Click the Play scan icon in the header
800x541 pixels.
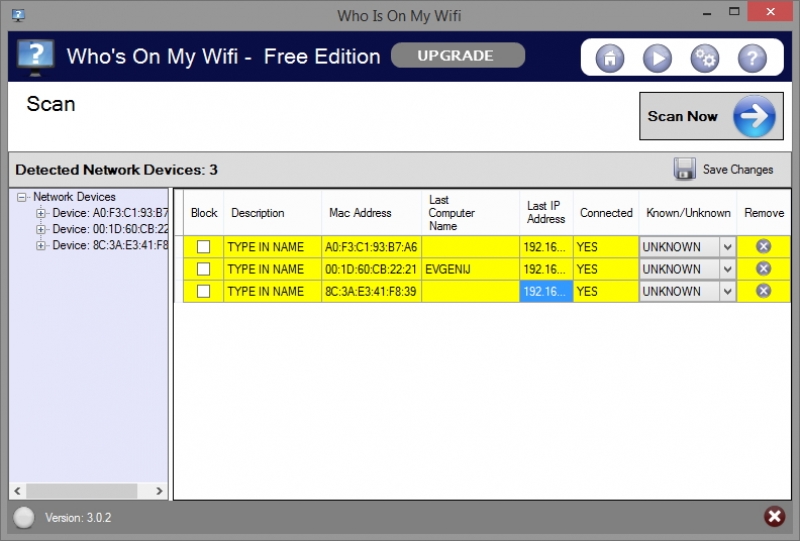click(657, 59)
